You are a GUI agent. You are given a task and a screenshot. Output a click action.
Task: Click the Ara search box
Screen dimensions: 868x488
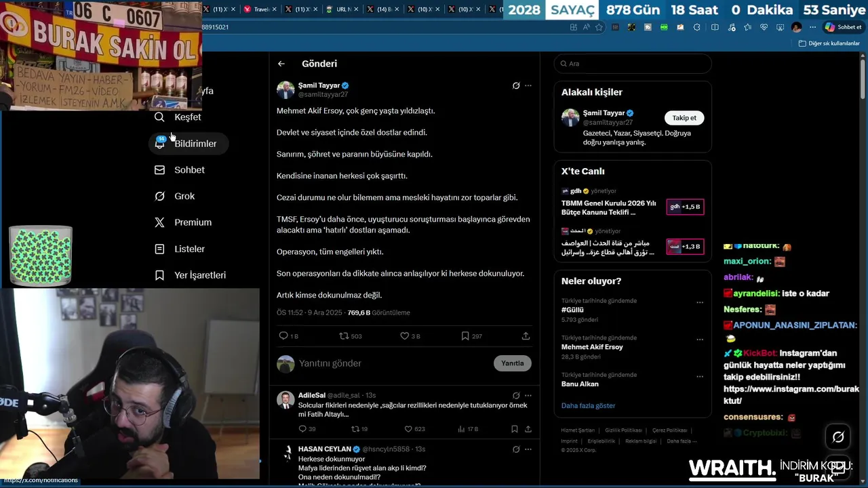click(633, 64)
